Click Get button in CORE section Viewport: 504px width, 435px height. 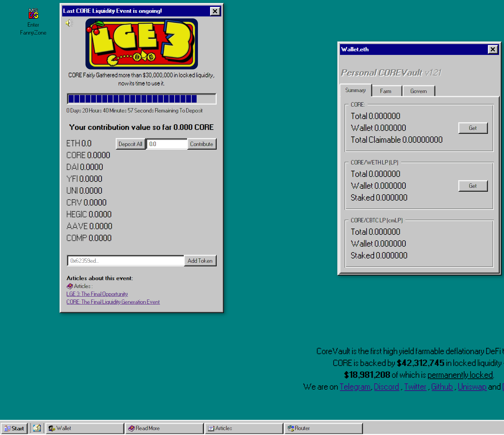click(x=473, y=128)
